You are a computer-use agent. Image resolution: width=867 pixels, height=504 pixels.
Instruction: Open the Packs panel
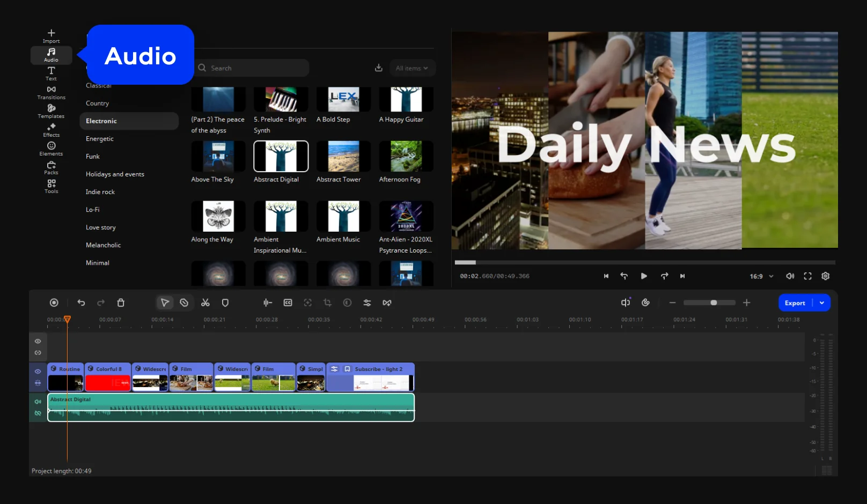point(51,167)
